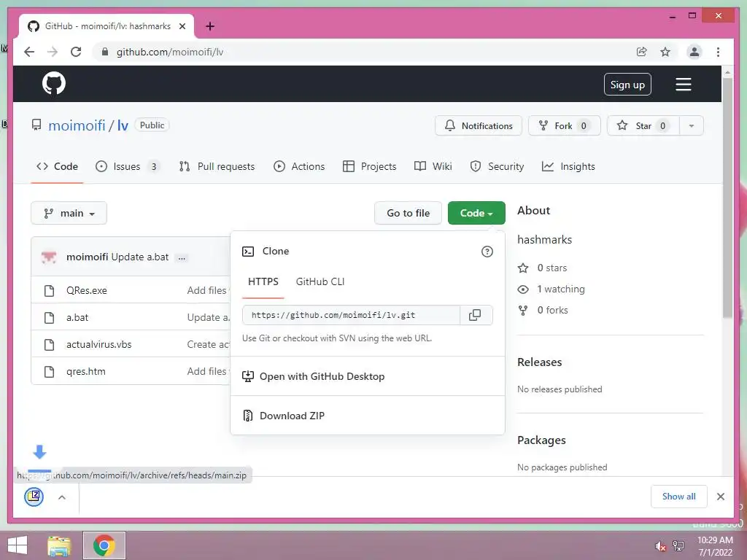Close the GitHub moimoifi/lv tab
The image size is (747, 560).
pos(182,26)
